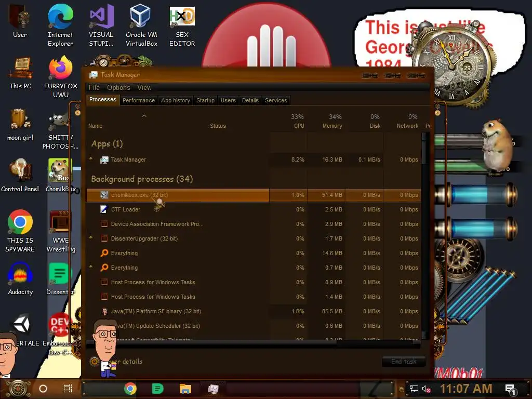Open the THIS IS SPYWARE Chrome desktop icon

point(20,231)
